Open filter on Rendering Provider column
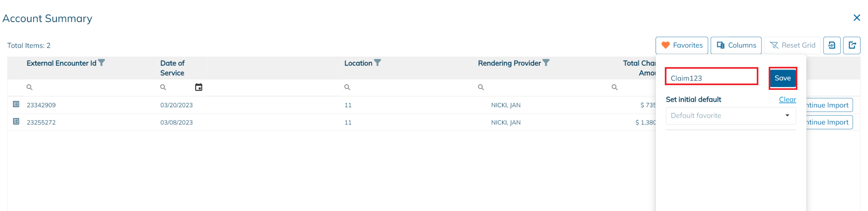Image resolution: width=868 pixels, height=211 pixels. 546,63
